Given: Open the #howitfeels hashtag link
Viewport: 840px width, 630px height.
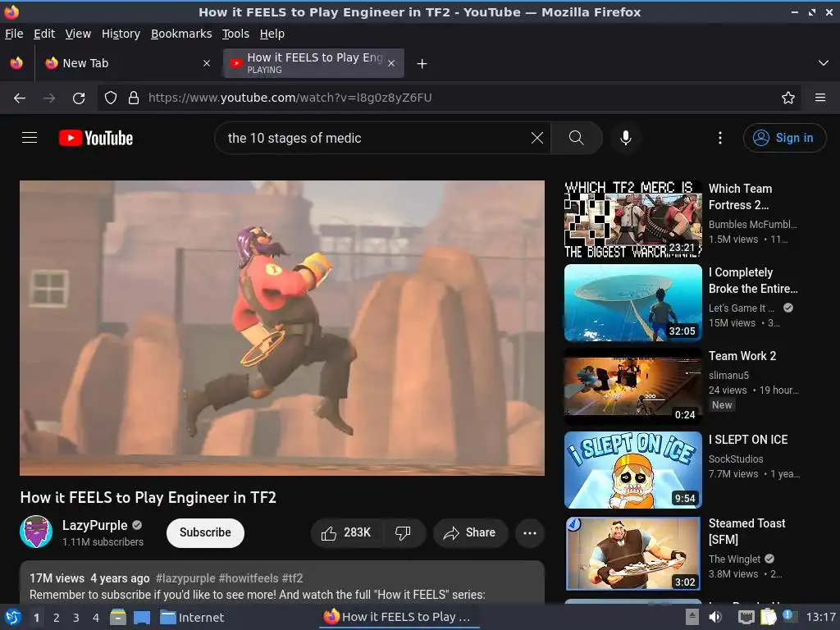Looking at the screenshot, I should (249, 578).
